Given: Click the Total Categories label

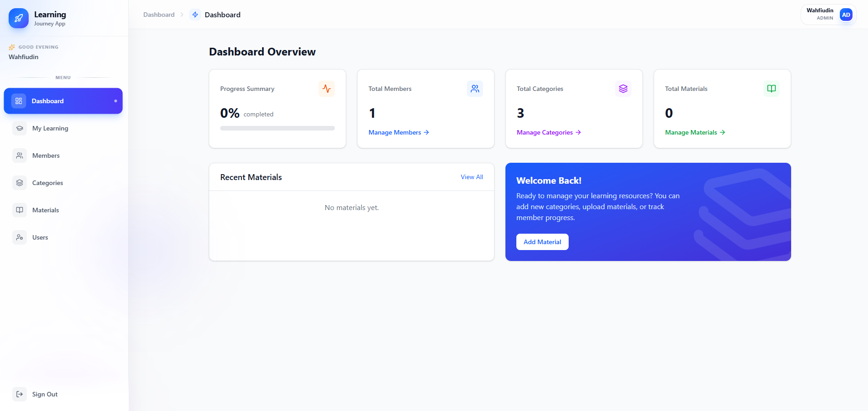Looking at the screenshot, I should [540, 89].
